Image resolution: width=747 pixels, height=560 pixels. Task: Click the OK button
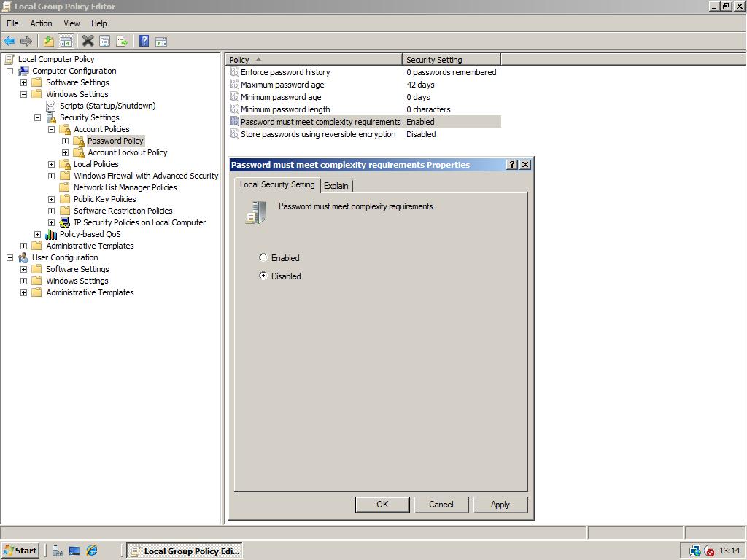[x=382, y=505]
